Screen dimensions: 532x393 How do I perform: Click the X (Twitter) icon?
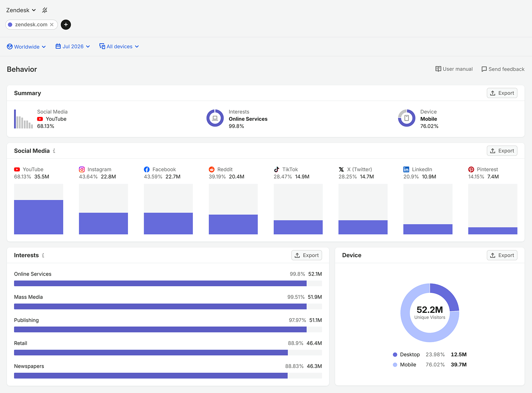[341, 170]
